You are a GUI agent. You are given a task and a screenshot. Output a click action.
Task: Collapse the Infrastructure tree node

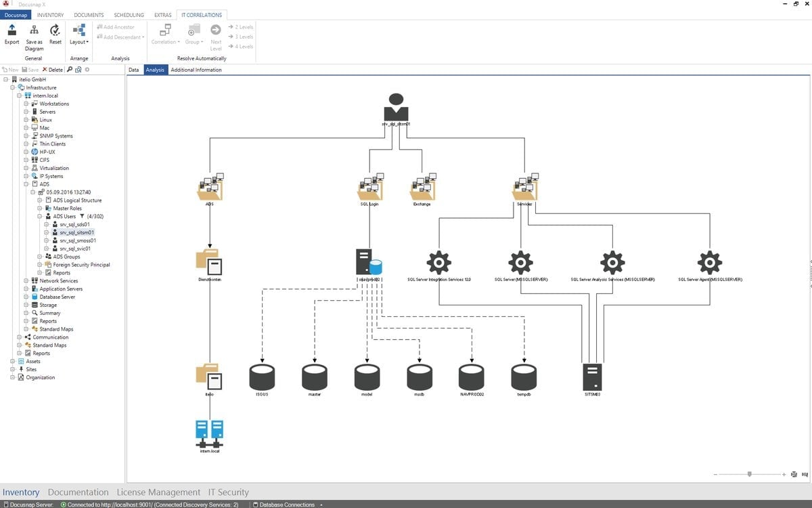[12, 87]
